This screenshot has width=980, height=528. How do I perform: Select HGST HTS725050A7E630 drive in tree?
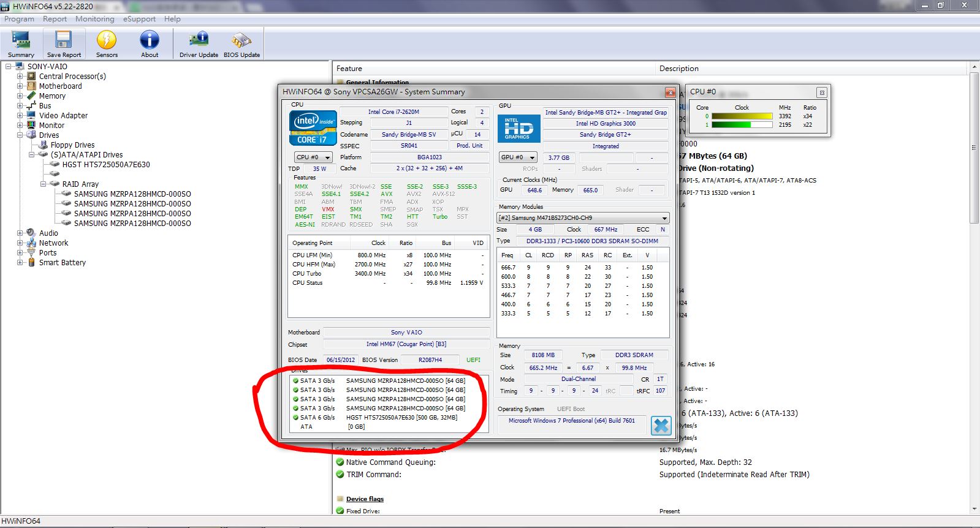105,165
